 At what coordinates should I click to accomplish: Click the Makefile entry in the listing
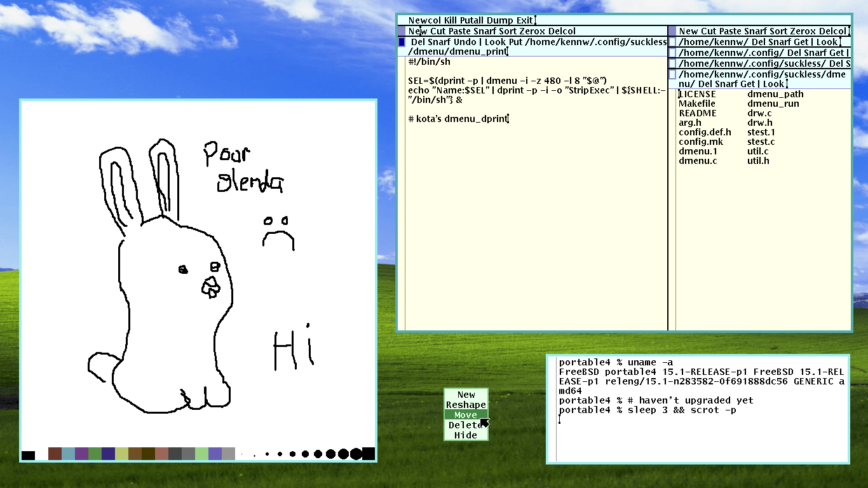pos(697,104)
